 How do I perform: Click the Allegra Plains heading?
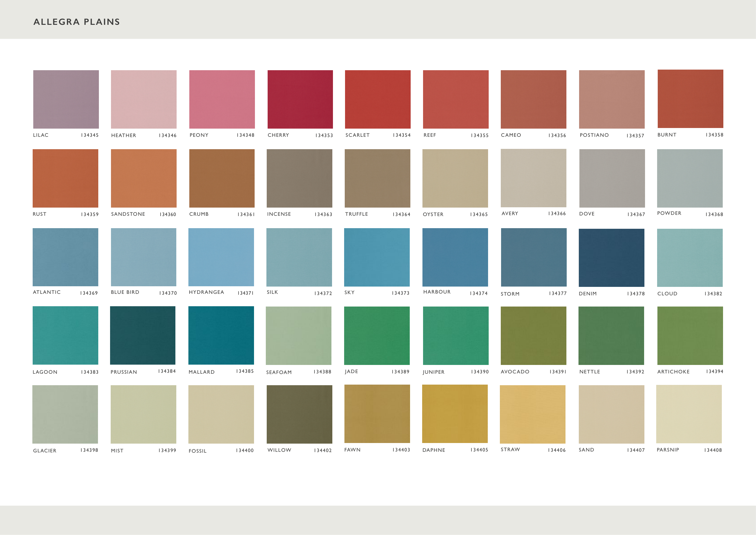pyautogui.click(x=77, y=22)
